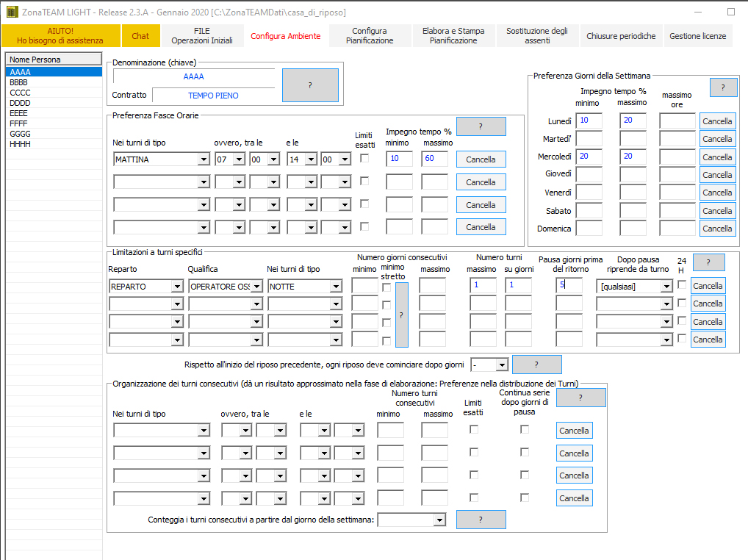Click Contratto field TEMPO PIENO
748x560 pixels.
[213, 96]
